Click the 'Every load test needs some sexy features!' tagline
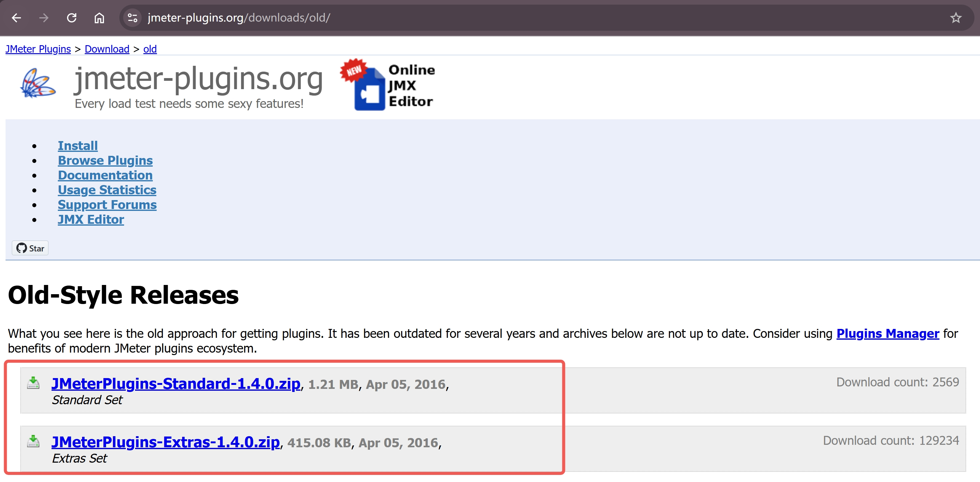Screen dimensions: 980x482 (x=189, y=104)
